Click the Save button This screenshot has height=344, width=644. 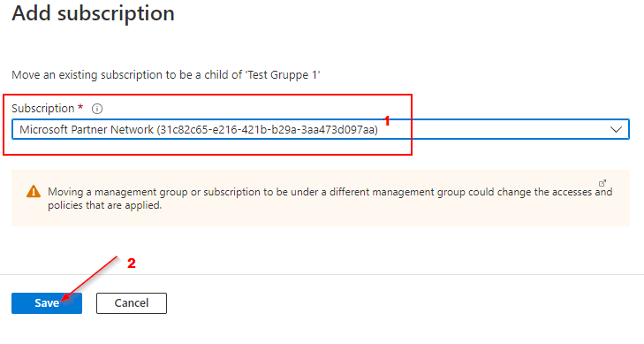47,303
